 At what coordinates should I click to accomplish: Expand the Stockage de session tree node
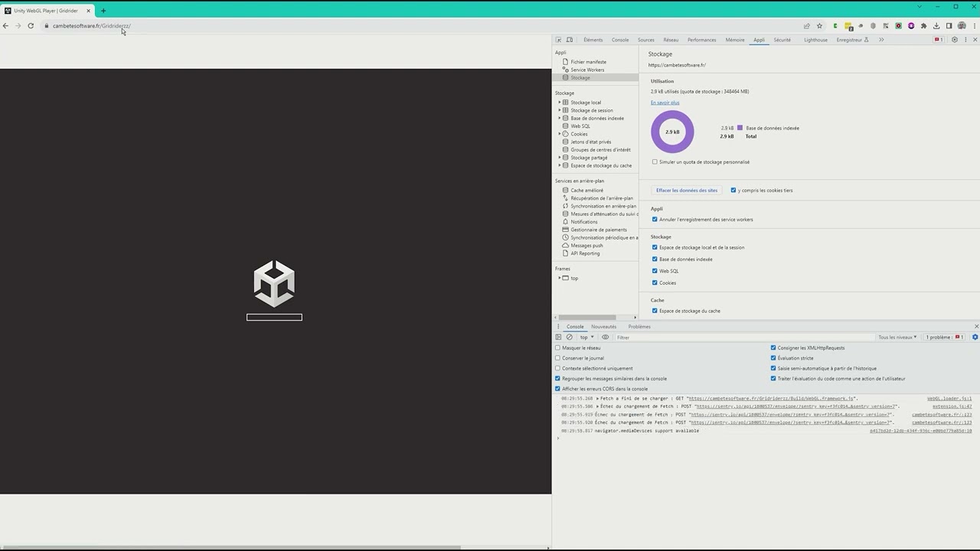560,110
